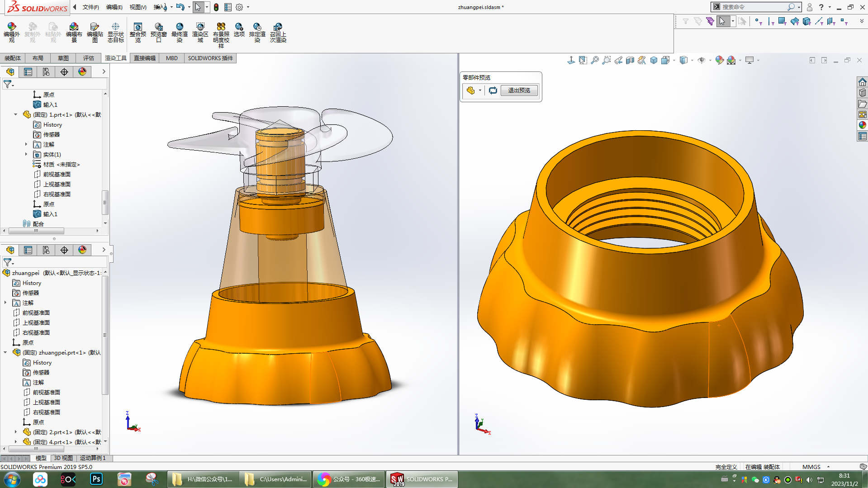Switch to the 装配体 ribbon tab
Image resolution: width=868 pixels, height=488 pixels.
[x=13, y=58]
